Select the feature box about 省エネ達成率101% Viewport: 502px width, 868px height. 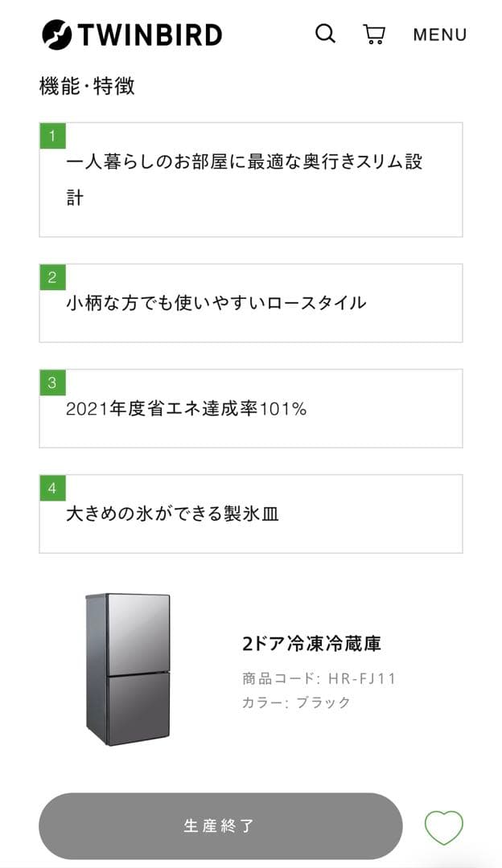(249, 409)
